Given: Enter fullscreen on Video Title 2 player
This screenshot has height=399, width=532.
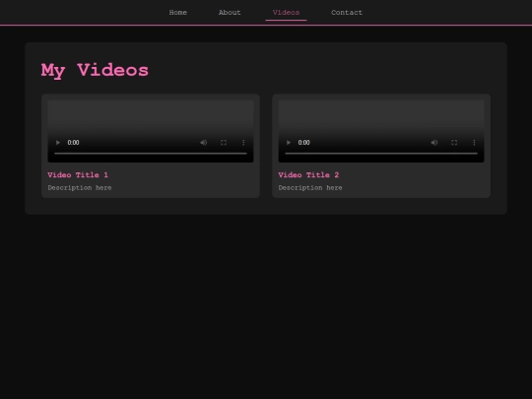Looking at the screenshot, I should click(x=454, y=143).
